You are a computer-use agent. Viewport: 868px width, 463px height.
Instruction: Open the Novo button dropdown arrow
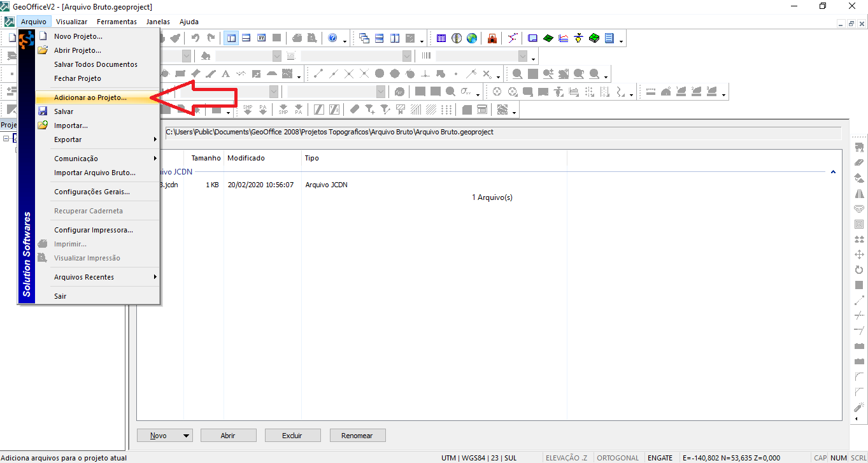(187, 436)
